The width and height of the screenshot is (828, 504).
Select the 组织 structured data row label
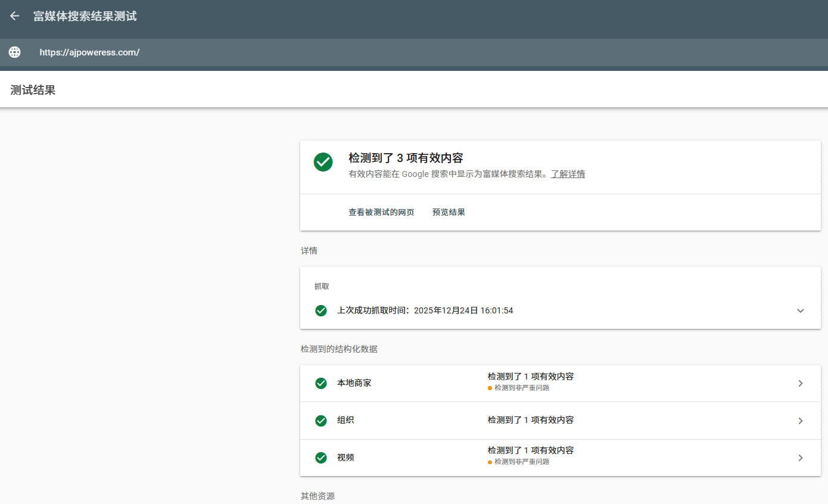(345, 420)
